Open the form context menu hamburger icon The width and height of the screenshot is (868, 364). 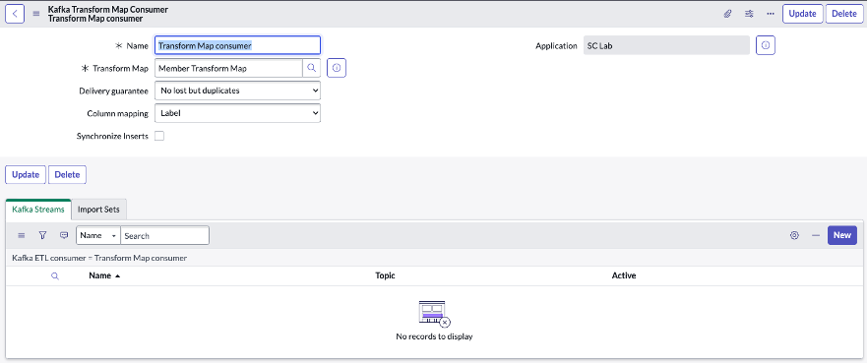[36, 14]
